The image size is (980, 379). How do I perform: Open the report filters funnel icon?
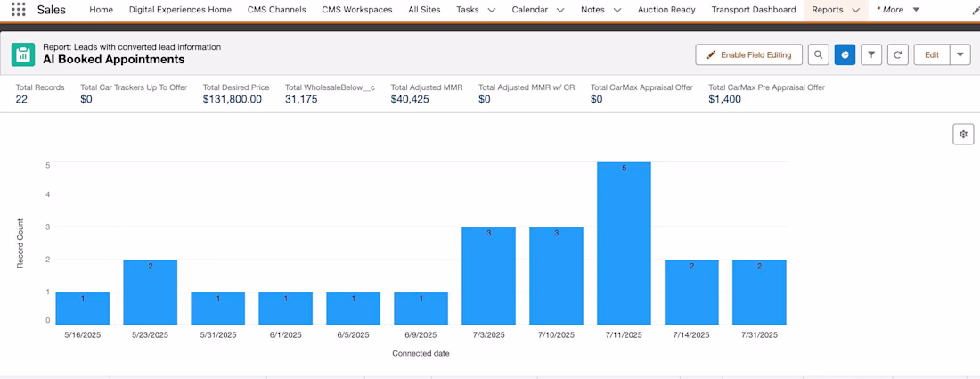pyautogui.click(x=871, y=55)
